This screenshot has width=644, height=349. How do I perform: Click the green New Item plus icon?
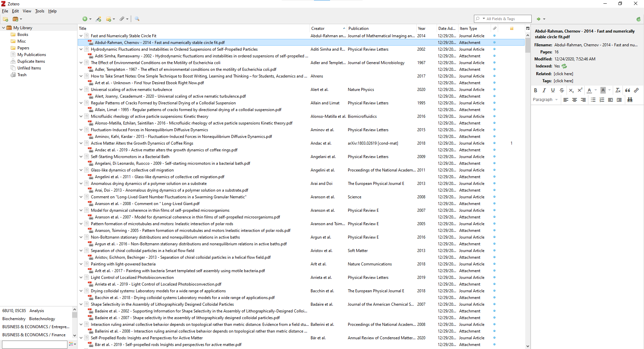pyautogui.click(x=85, y=19)
